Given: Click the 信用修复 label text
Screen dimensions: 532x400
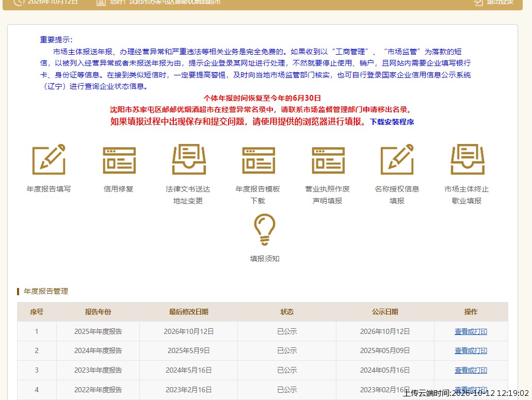Looking at the screenshot, I should pos(118,189).
